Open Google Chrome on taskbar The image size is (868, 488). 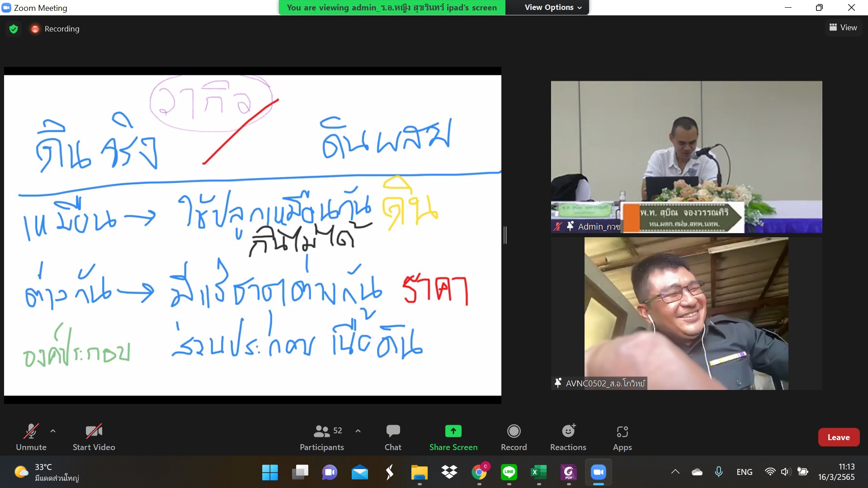click(479, 473)
